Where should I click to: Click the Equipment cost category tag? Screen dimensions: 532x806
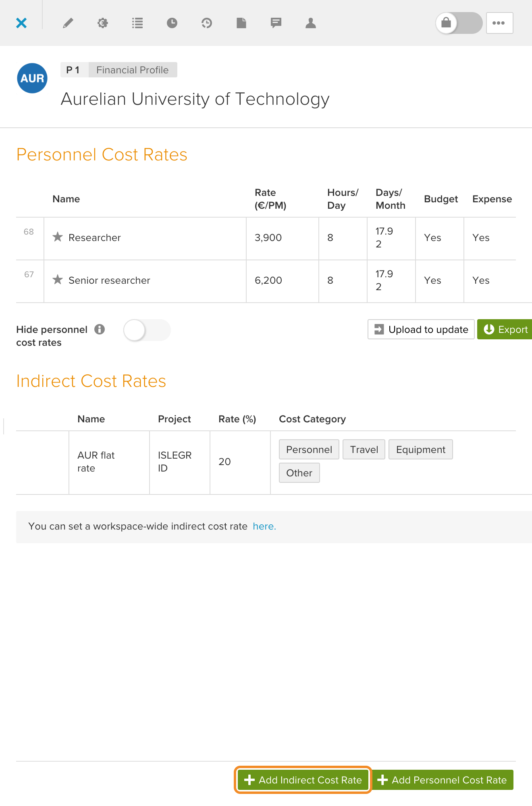(421, 449)
